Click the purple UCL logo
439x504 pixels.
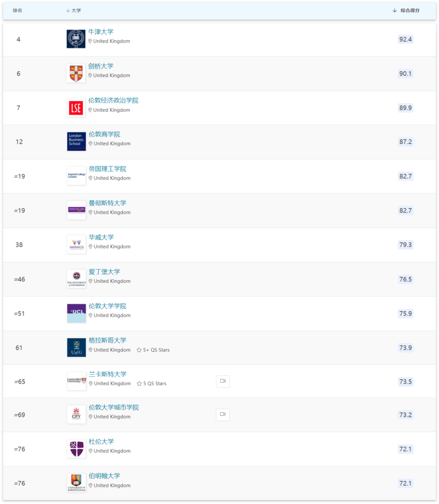76,313
